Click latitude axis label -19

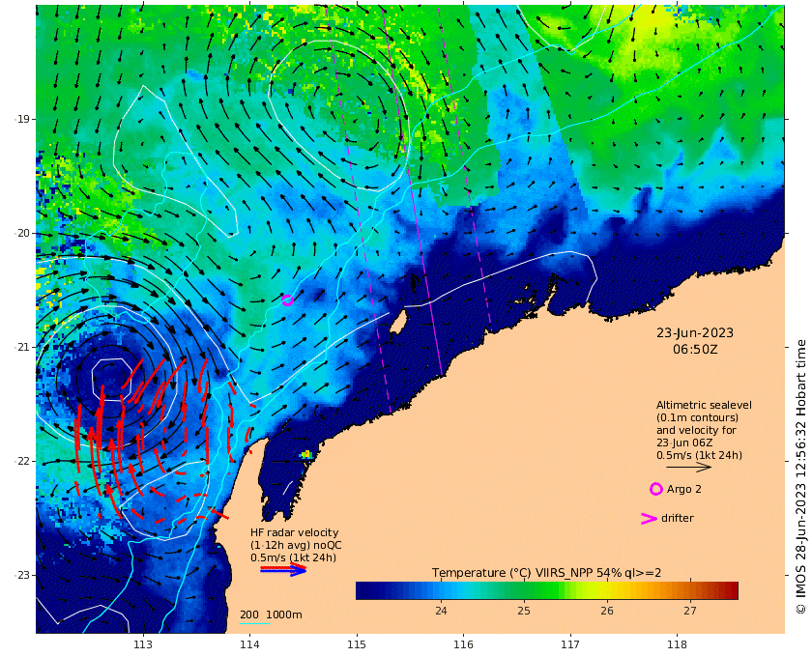[21, 119]
